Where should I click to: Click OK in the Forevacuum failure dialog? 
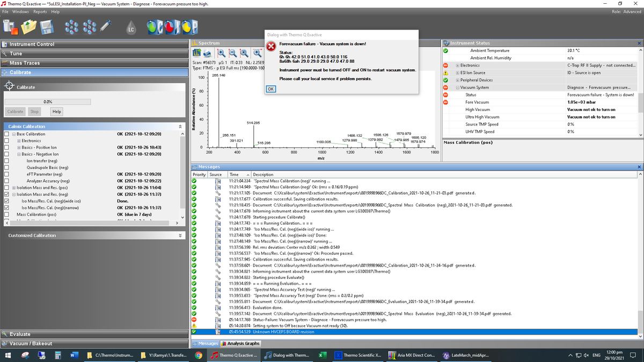[x=270, y=89]
